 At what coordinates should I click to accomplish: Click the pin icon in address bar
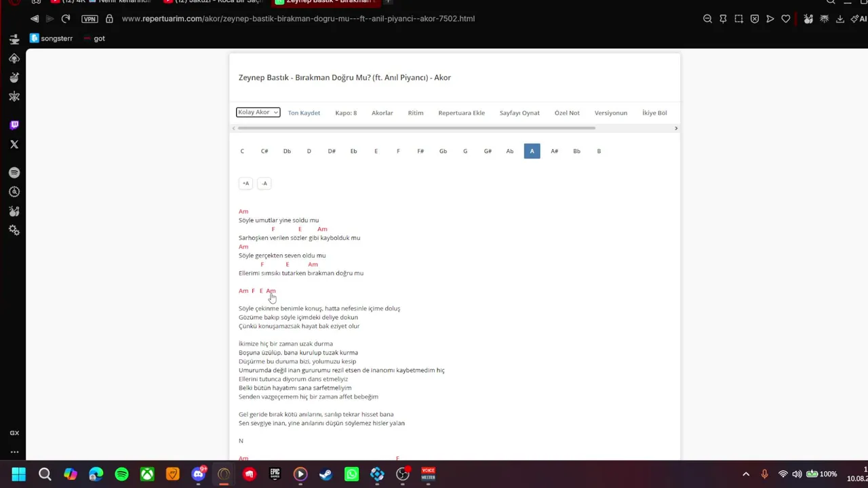tap(723, 19)
